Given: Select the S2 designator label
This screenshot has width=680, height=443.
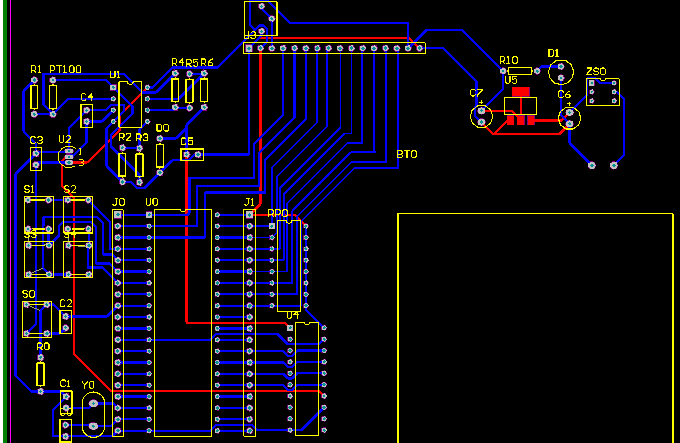Looking at the screenshot, I should (x=70, y=189).
